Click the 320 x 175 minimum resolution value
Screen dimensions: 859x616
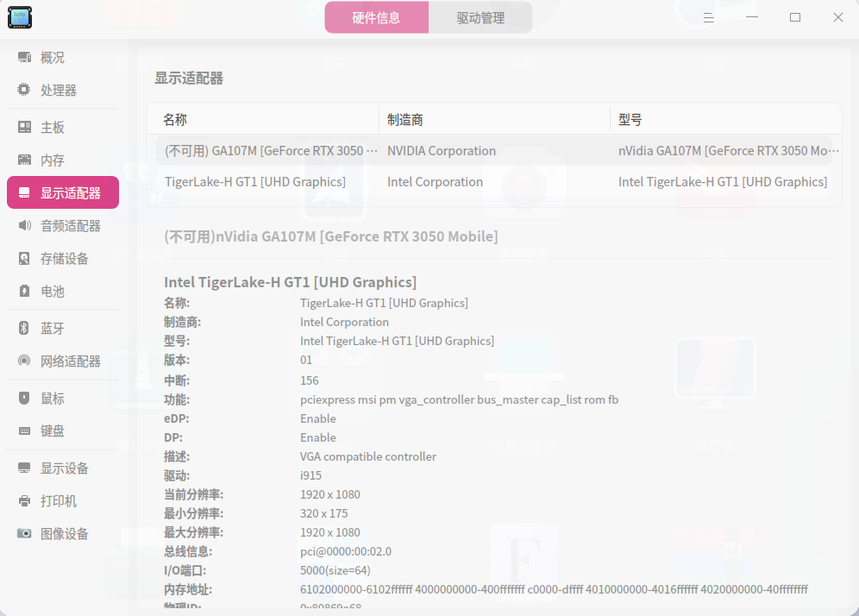(323, 513)
